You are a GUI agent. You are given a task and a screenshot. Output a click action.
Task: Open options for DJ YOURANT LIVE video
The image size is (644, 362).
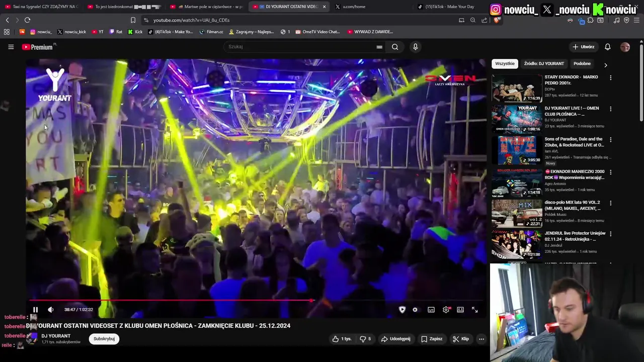pyautogui.click(x=611, y=109)
